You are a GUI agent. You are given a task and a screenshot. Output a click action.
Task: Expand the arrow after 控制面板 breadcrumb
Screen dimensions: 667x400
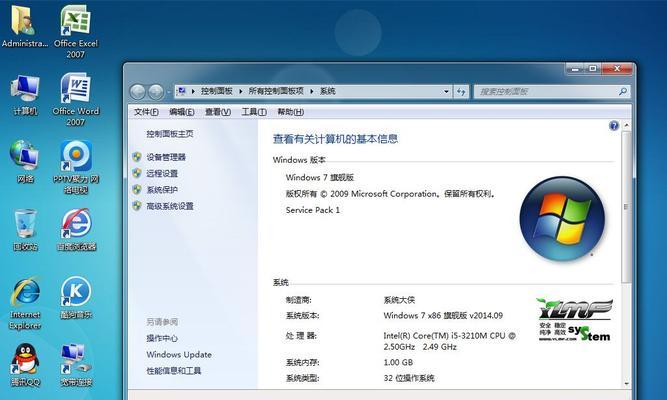click(x=240, y=91)
